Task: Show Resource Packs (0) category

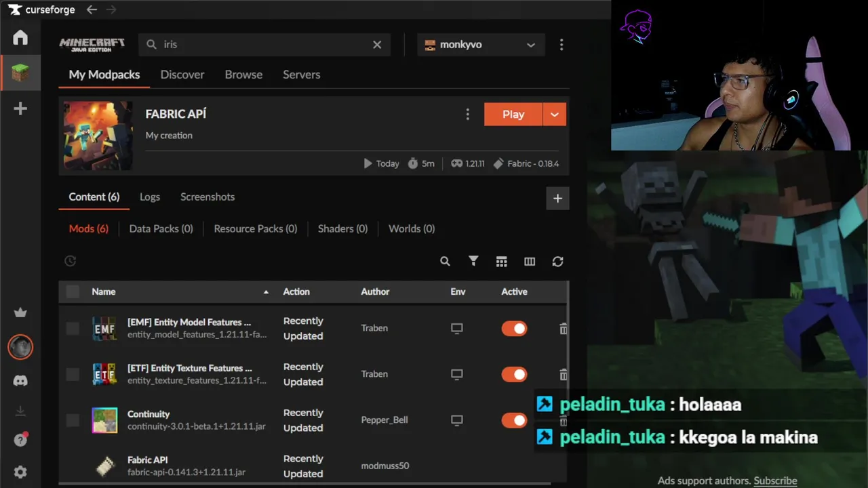Action: point(256,228)
